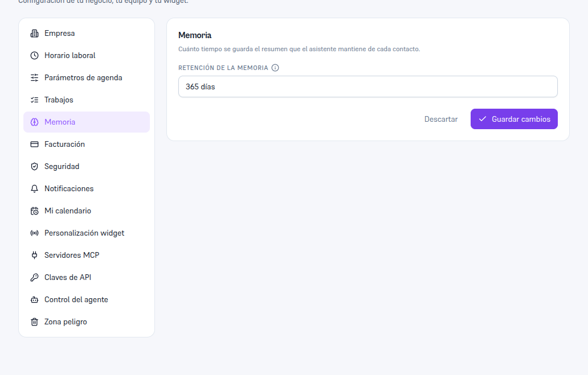Image resolution: width=588 pixels, height=375 pixels.
Task: Click the sliders icon for Parámetros de agenda
Action: 35,77
